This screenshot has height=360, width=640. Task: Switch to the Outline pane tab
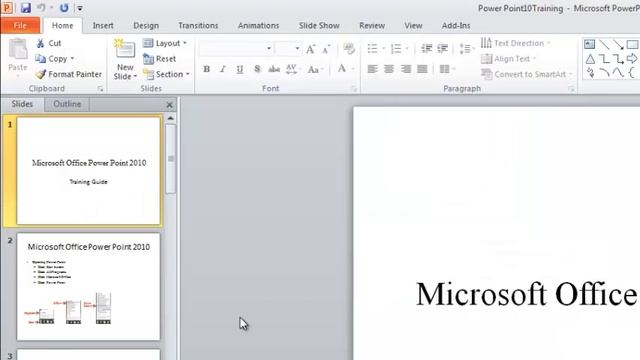pos(67,104)
